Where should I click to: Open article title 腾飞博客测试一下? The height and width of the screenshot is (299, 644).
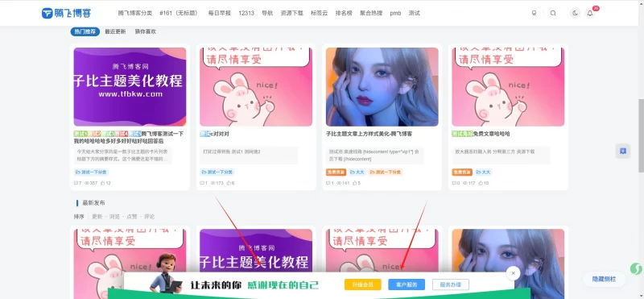tap(163, 134)
